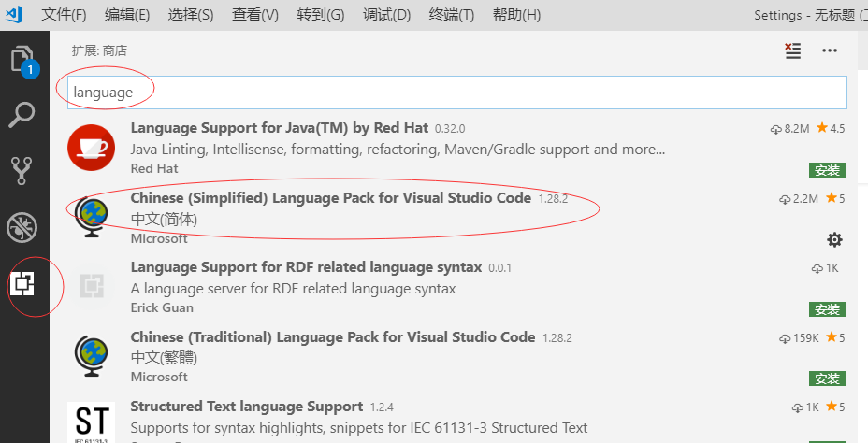Click the 0.32.0 version number

tap(450, 129)
